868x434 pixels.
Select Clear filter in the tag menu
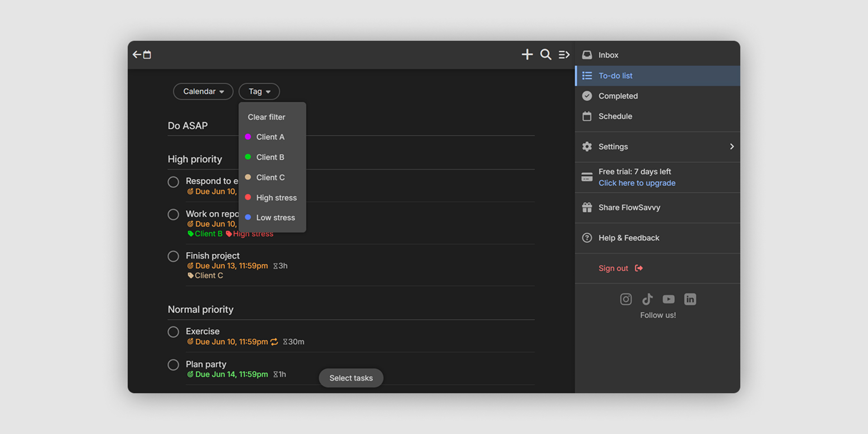266,117
